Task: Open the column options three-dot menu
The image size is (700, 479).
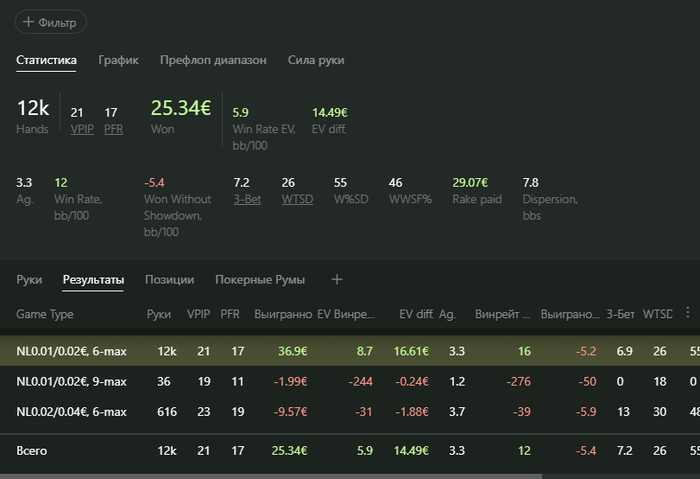Action: 688,314
